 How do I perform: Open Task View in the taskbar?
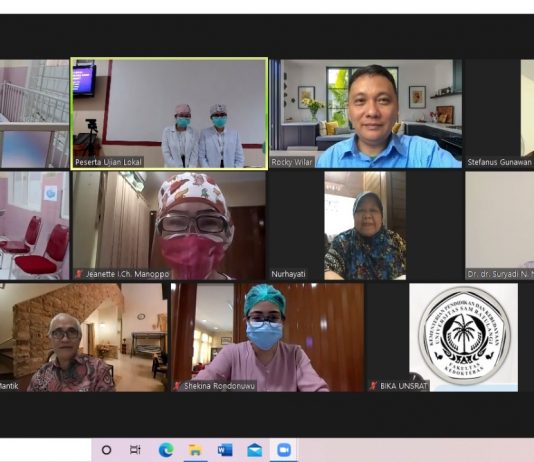[x=135, y=450]
